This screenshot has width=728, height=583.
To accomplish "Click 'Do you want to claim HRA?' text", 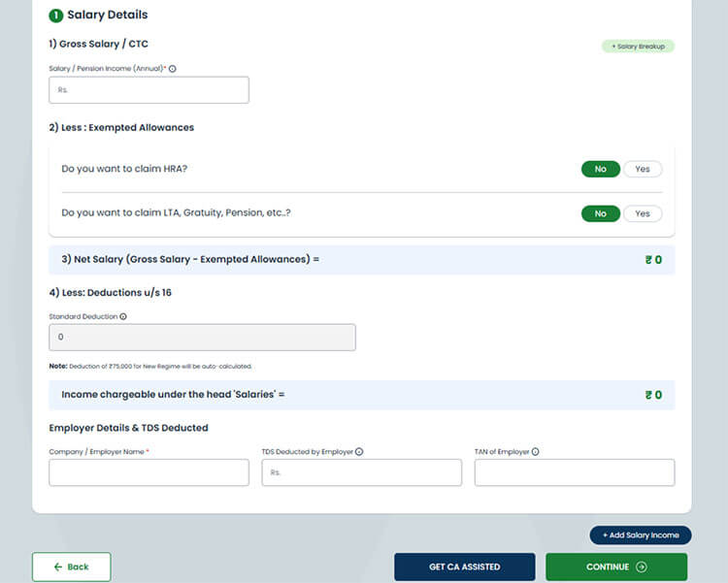I will (124, 169).
